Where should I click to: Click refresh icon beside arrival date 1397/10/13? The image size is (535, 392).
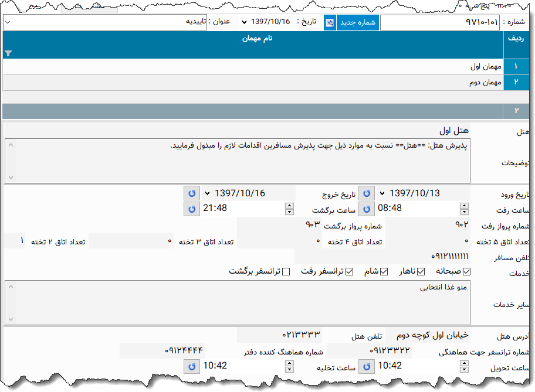[367, 193]
